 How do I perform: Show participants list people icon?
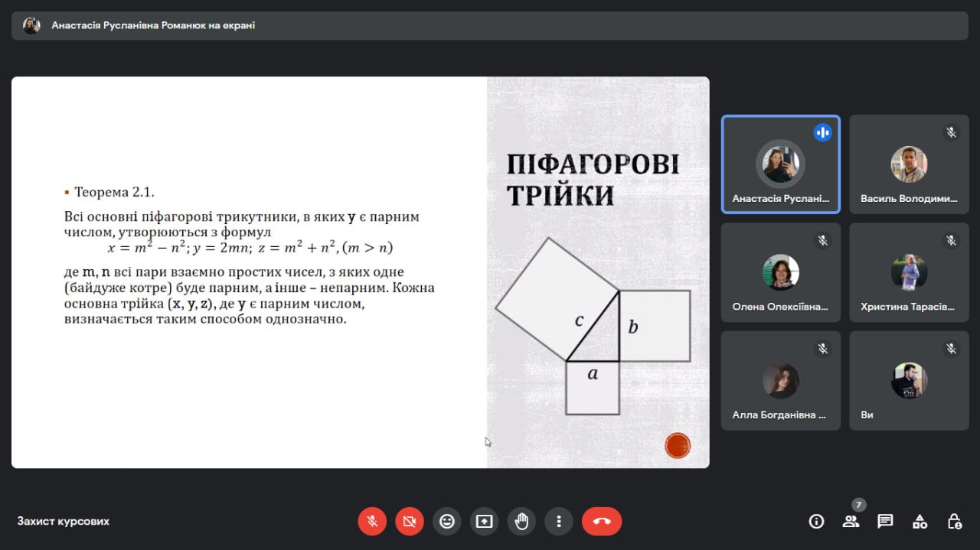pyautogui.click(x=851, y=522)
